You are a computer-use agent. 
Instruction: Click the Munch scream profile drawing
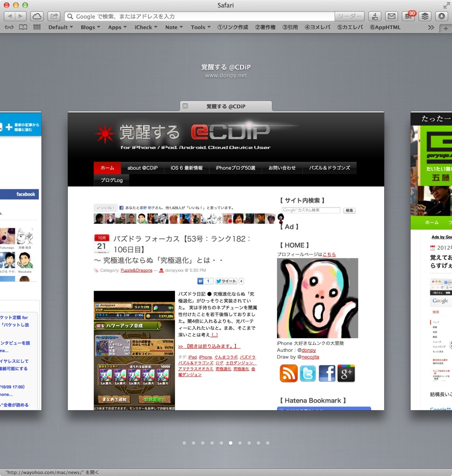click(x=317, y=298)
